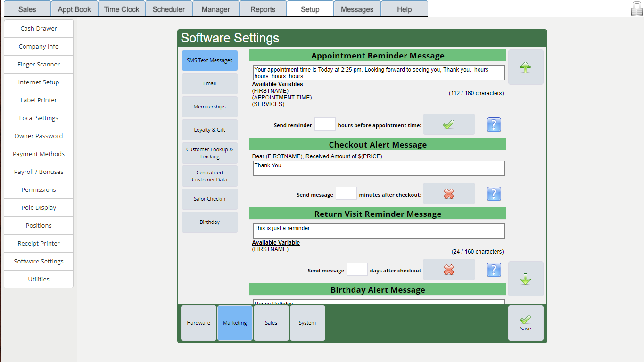Select the Setup tab
The image size is (644, 362).
tap(310, 9)
